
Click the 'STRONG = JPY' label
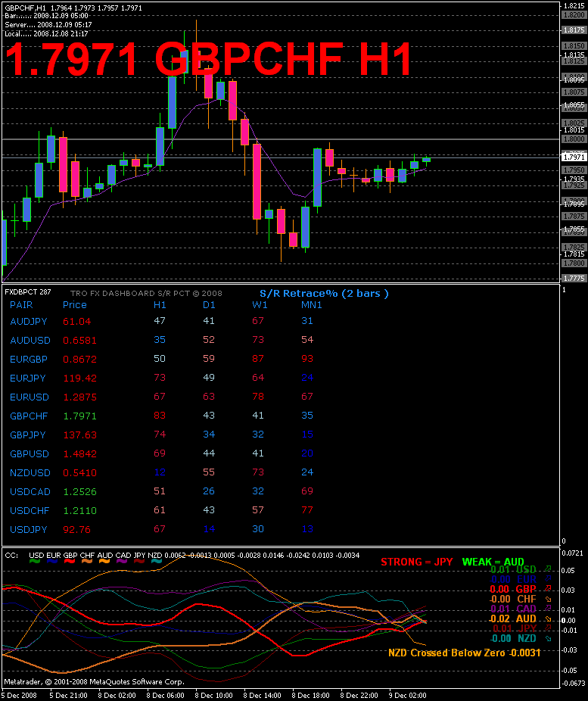(417, 562)
